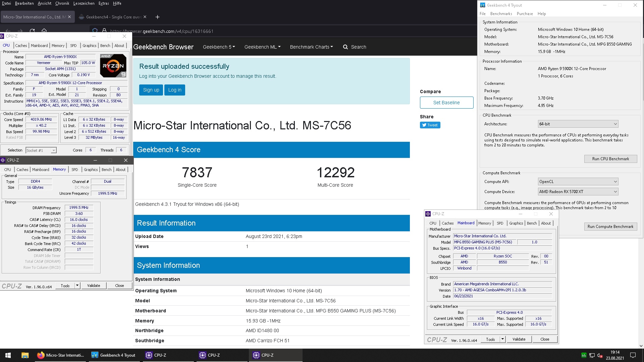Open Compute API OpenCL dropdown
Screen dimensions: 644x362
(x=578, y=182)
